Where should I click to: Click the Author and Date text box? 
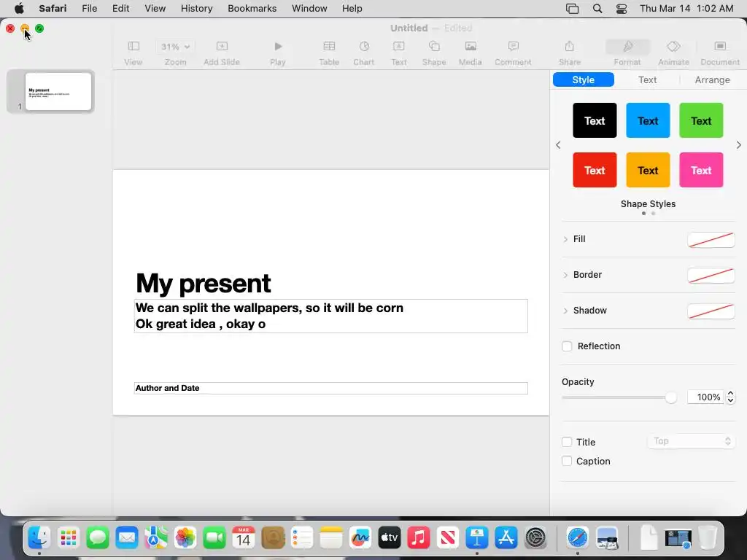pyautogui.click(x=331, y=388)
